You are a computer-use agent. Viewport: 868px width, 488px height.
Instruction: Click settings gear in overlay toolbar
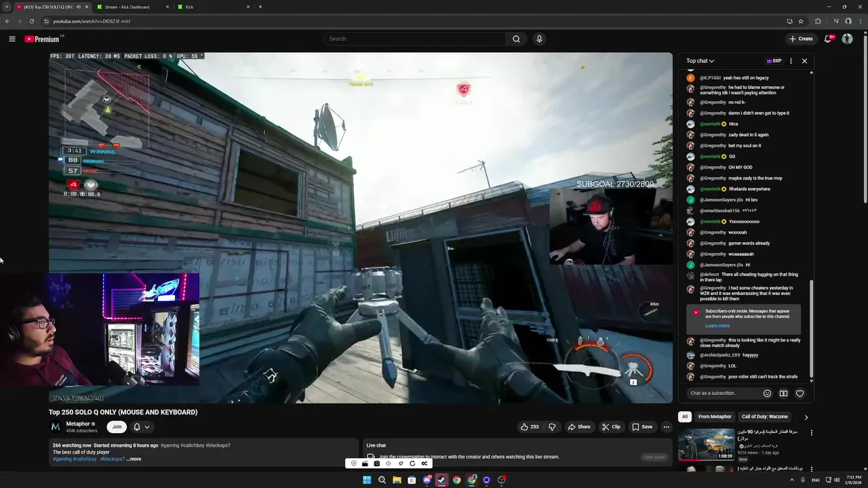click(x=425, y=464)
